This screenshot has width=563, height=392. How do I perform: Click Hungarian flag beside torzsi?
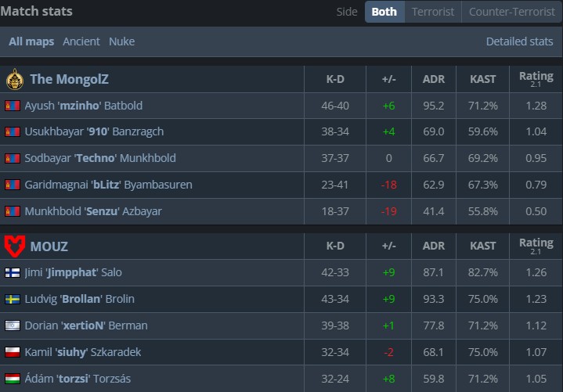pos(12,379)
